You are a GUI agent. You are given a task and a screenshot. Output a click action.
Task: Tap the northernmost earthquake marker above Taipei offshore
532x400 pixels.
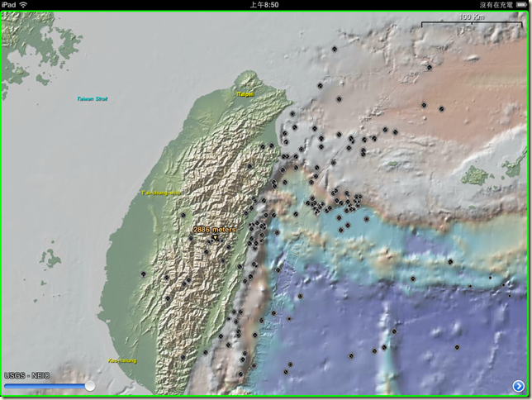coord(335,50)
